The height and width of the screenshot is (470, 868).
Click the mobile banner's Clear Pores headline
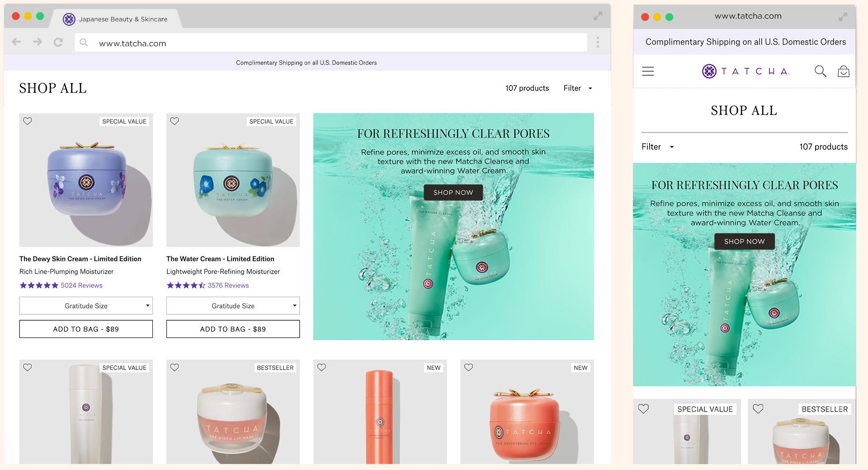tap(745, 185)
